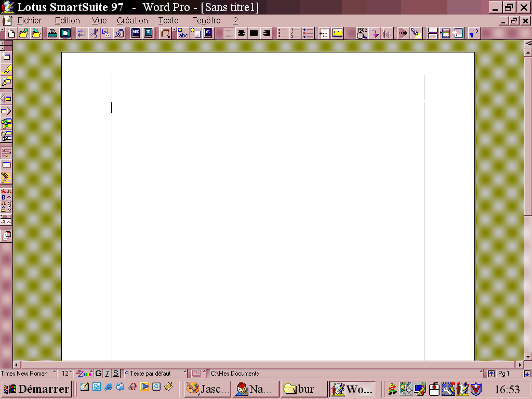Image resolution: width=532 pixels, height=399 pixels.
Task: Click the abc text properties icon
Action: click(x=183, y=33)
